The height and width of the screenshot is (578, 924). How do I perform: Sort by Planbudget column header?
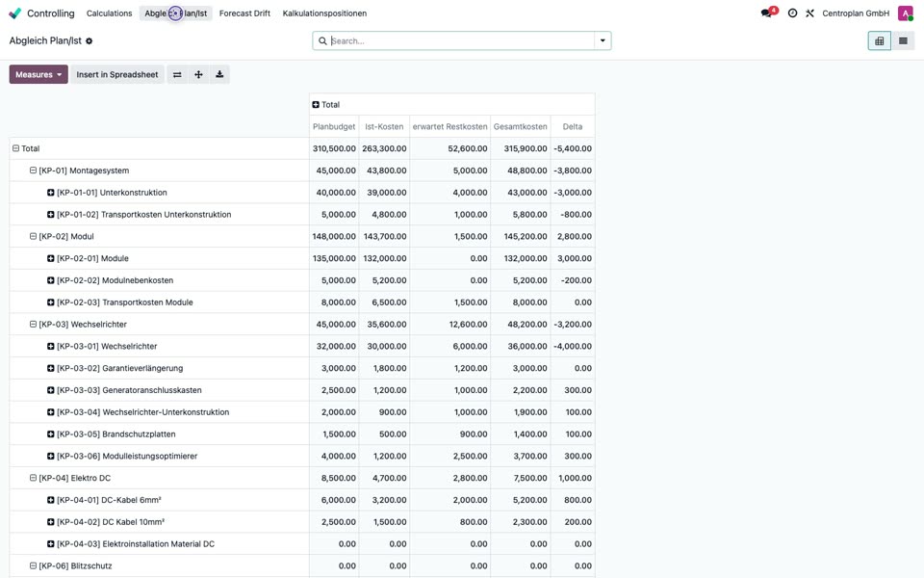(x=334, y=126)
